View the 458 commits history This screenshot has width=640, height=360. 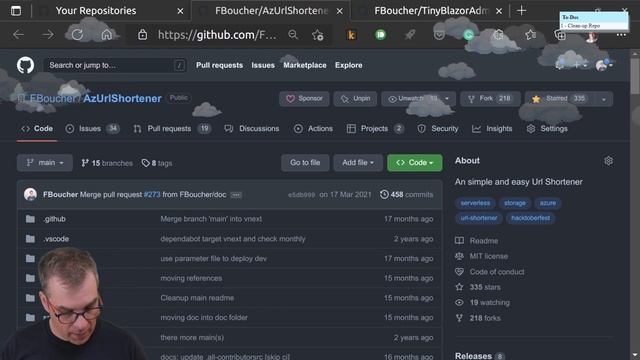coord(406,195)
